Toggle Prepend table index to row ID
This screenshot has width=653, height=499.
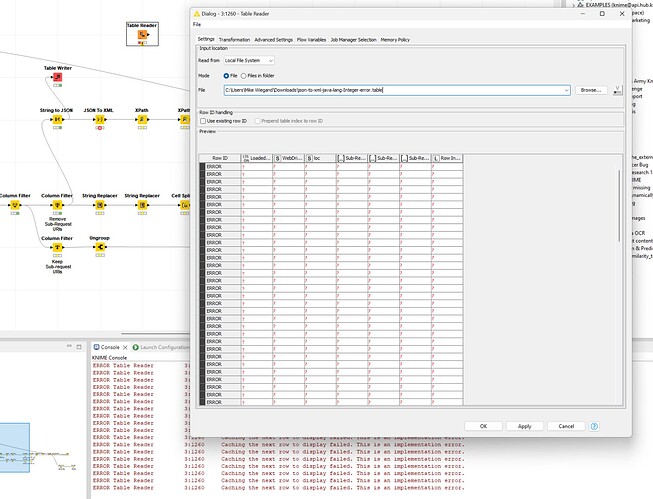pyautogui.click(x=257, y=121)
